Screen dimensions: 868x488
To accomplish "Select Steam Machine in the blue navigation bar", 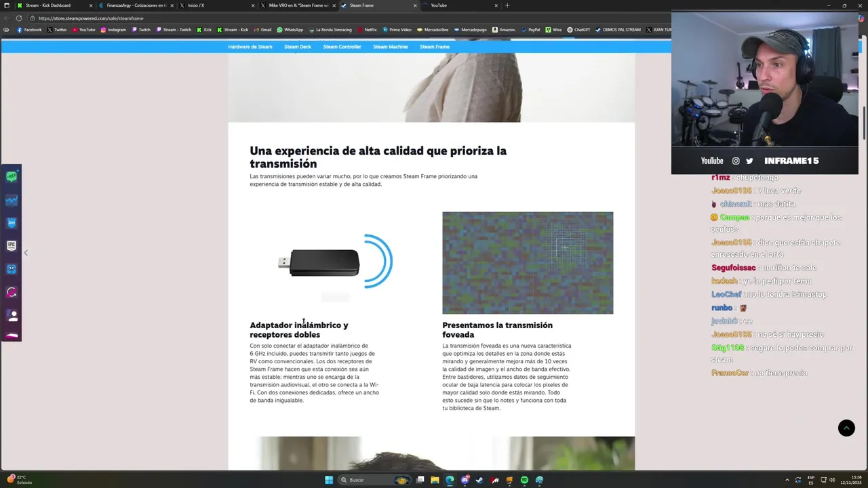I will (390, 47).
